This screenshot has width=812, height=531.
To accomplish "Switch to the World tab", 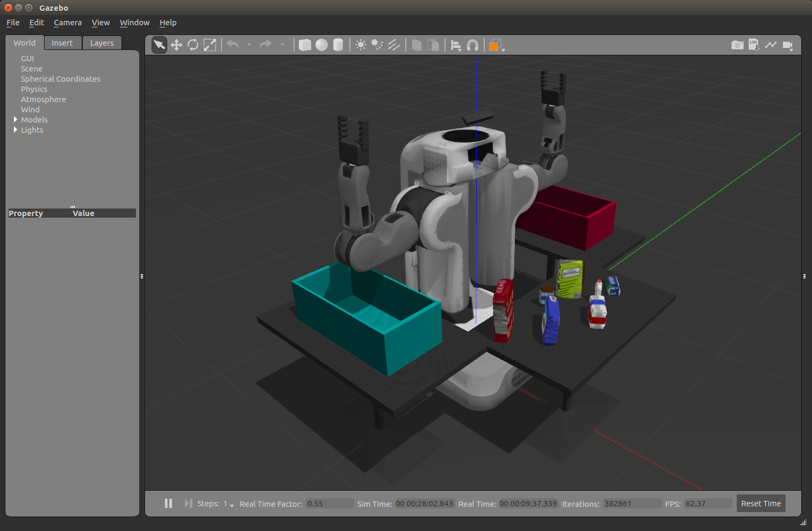I will [25, 43].
